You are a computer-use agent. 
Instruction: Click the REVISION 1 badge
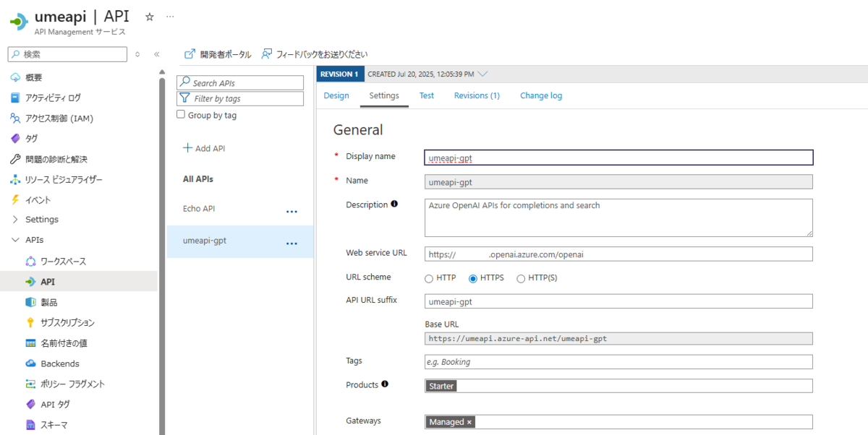(340, 74)
